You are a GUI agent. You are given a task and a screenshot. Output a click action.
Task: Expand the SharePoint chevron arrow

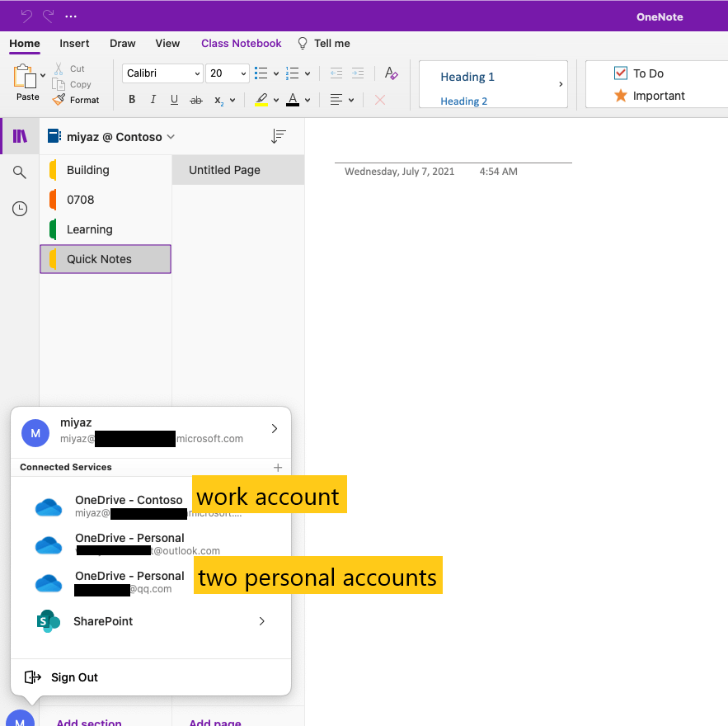[x=262, y=621]
